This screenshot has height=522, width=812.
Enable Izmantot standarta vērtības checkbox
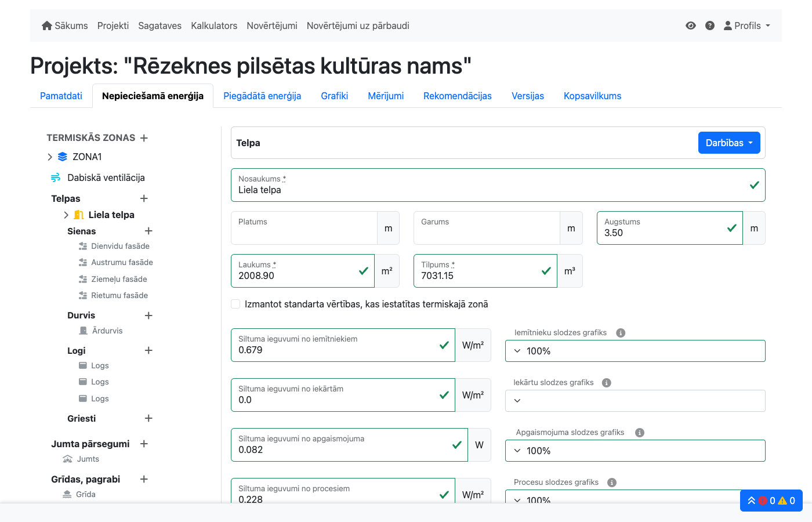coord(235,303)
